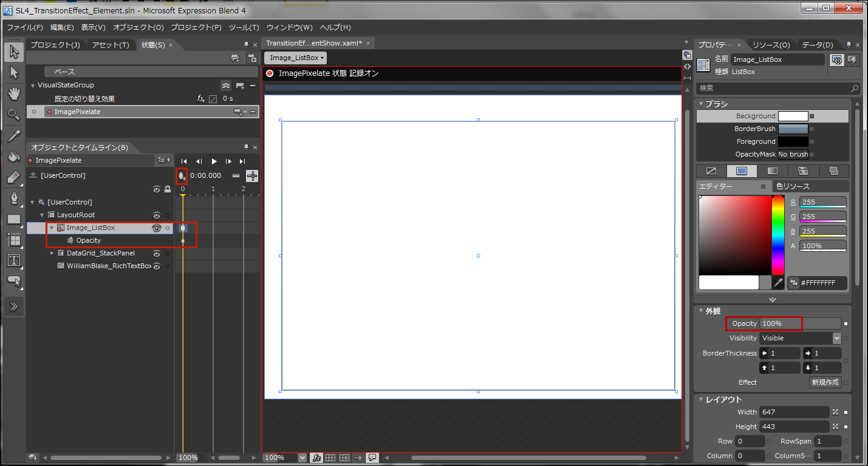Click the Background white color swatch
Viewport: 868px width, 466px height.
(793, 116)
